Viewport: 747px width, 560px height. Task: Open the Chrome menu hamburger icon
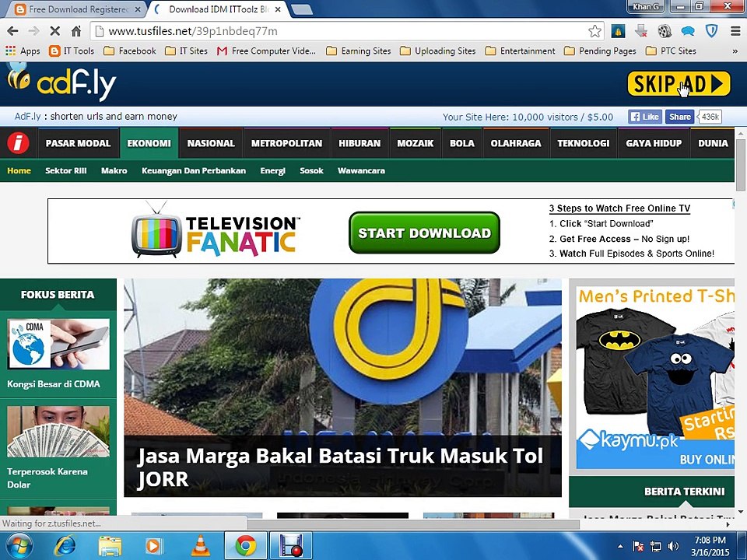click(x=735, y=31)
